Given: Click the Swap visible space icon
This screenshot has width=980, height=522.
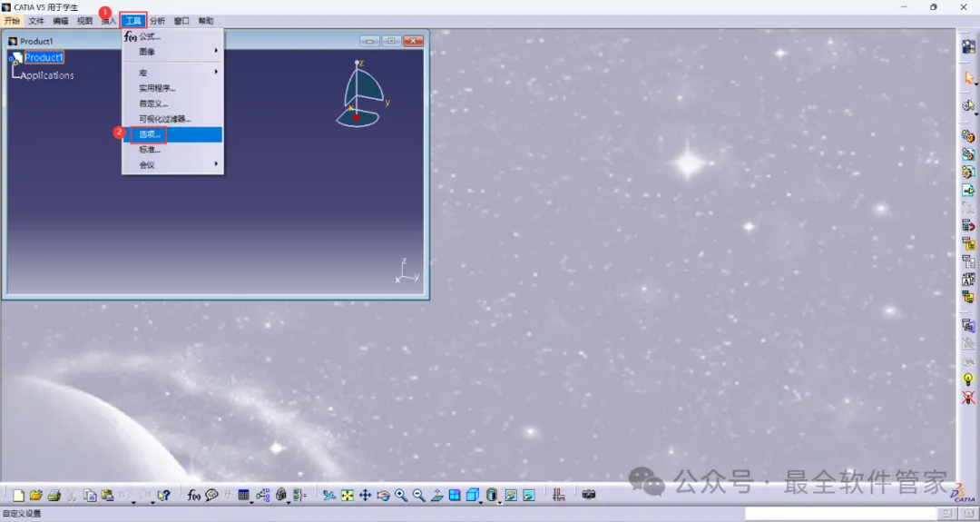Looking at the screenshot, I should [x=529, y=496].
